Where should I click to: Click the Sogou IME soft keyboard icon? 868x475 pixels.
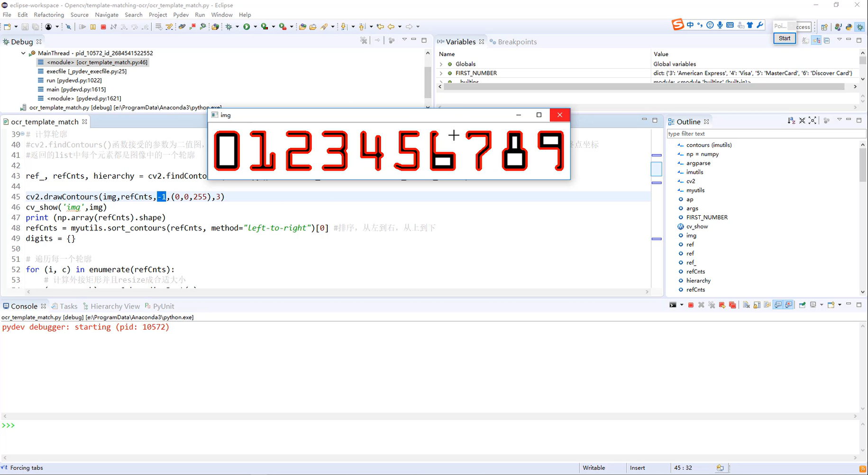pyautogui.click(x=730, y=25)
